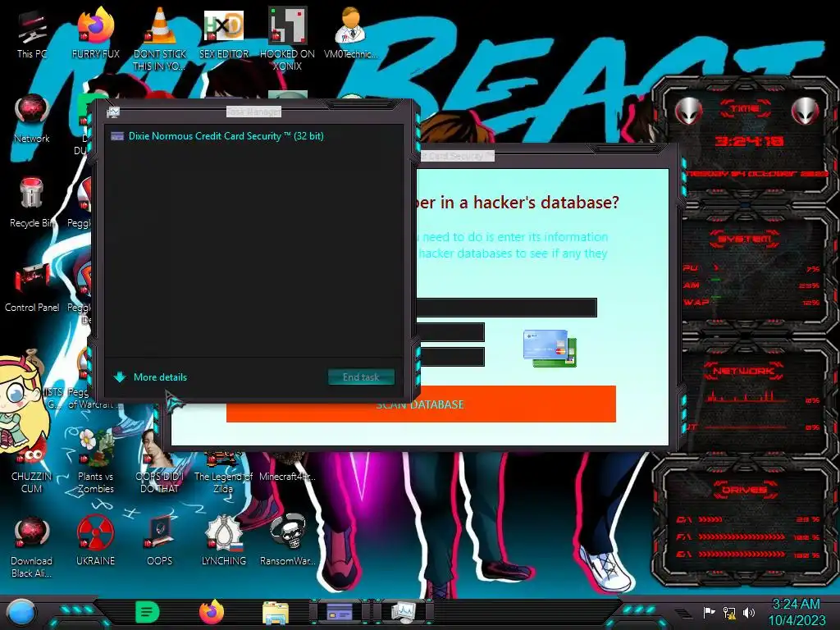Open the green notes app in taskbar
The width and height of the screenshot is (840, 630).
point(148,612)
